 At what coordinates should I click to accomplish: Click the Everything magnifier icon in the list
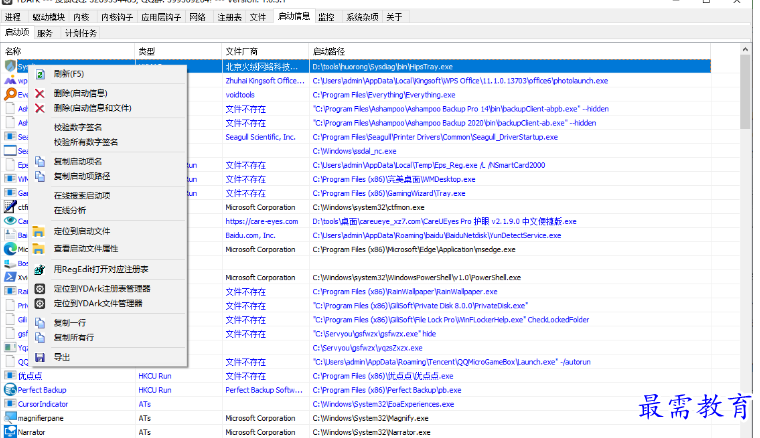(x=10, y=94)
